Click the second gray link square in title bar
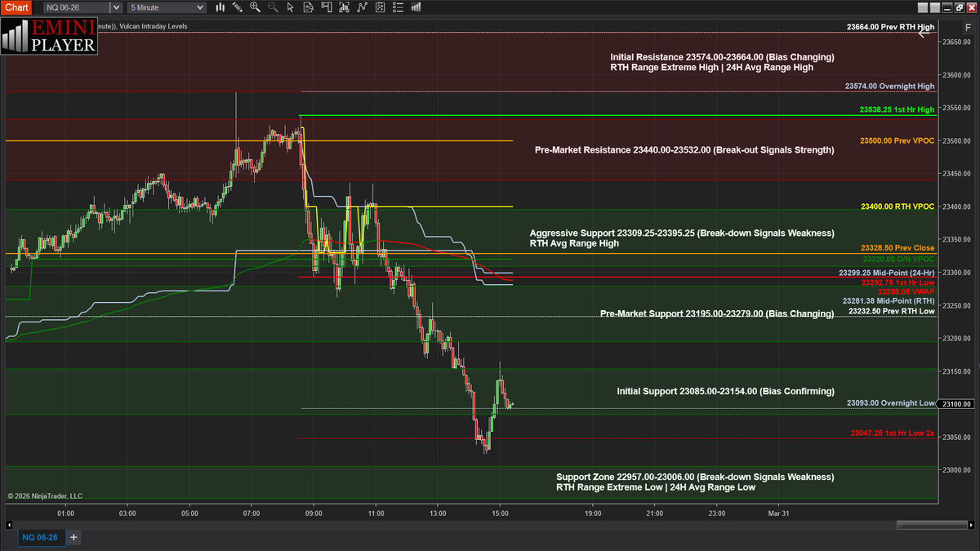This screenshot has width=980, height=551. click(x=936, y=7)
